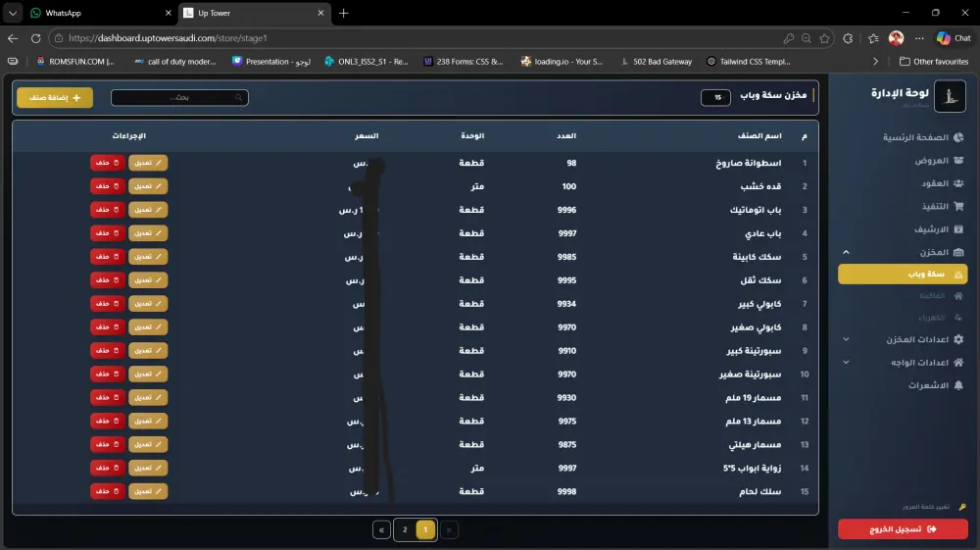Close the Up Tower browser tab
Viewport: 980px width, 550px height.
pyautogui.click(x=320, y=13)
